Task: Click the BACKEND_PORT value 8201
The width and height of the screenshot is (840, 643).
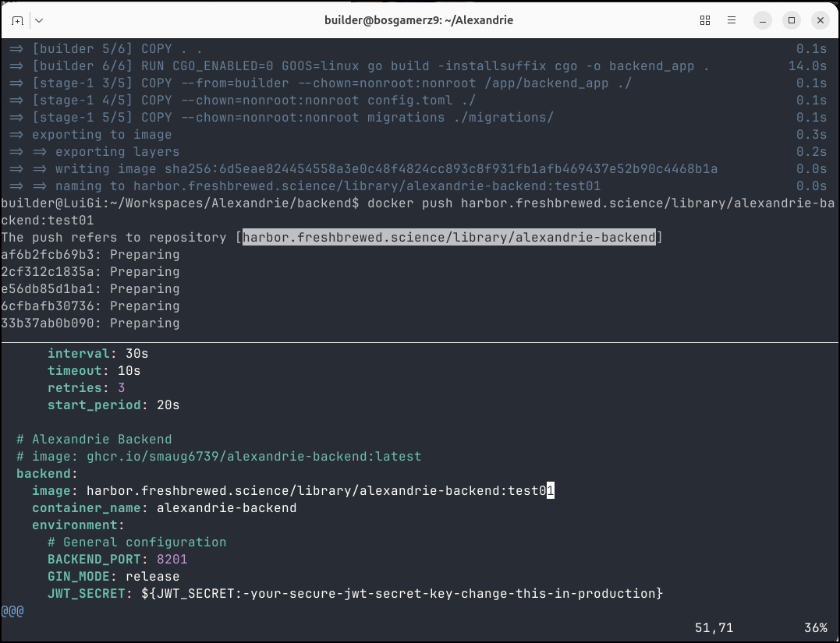Action: (x=172, y=560)
